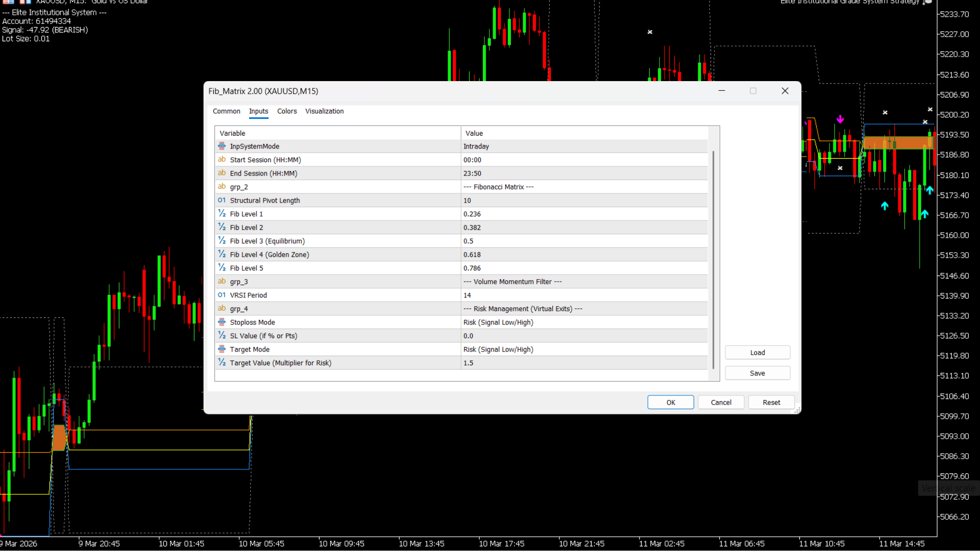Select the Fib Level 4 Golden Zone value field
The height and width of the screenshot is (551, 980).
(584, 255)
